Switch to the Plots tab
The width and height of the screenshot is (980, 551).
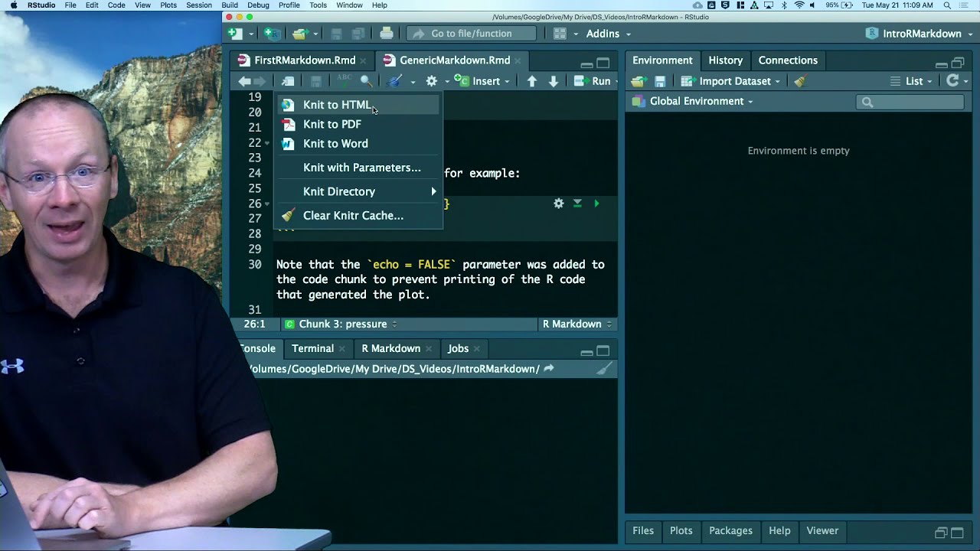(x=681, y=531)
